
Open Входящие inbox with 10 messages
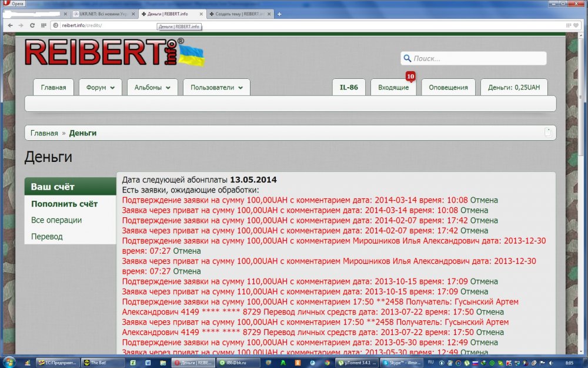point(393,87)
